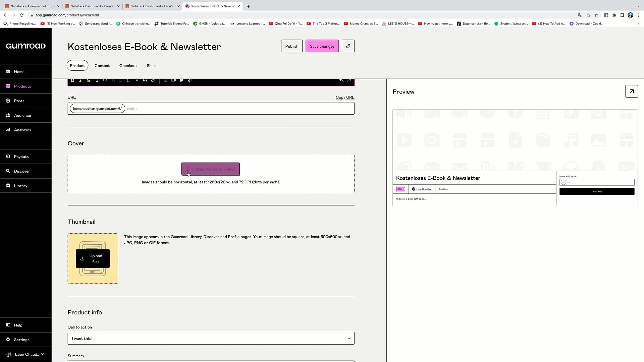644x362 pixels.
Task: Apply underline formatting in description toolbar
Action: click(x=89, y=80)
